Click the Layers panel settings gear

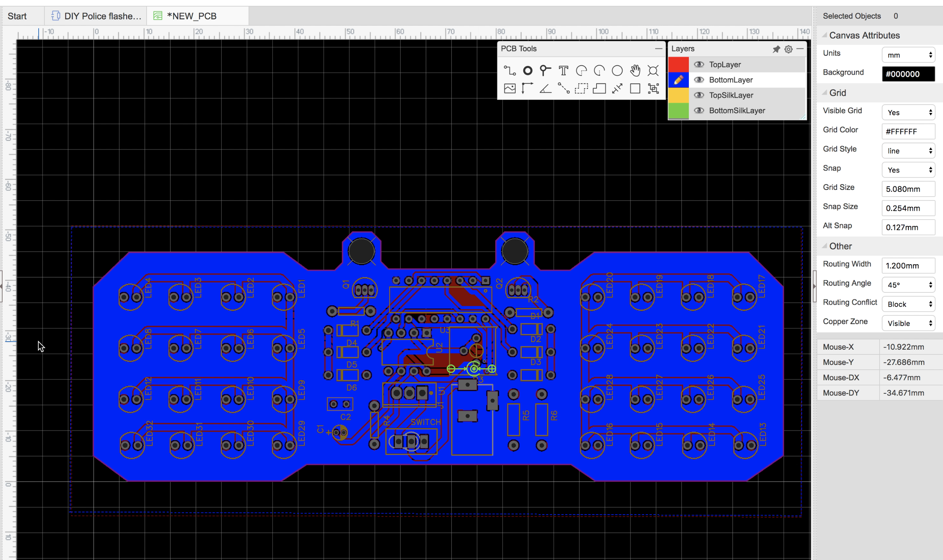(788, 48)
